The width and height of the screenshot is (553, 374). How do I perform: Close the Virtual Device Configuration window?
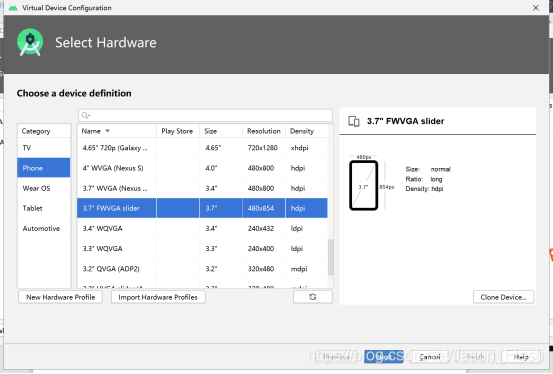(x=536, y=8)
